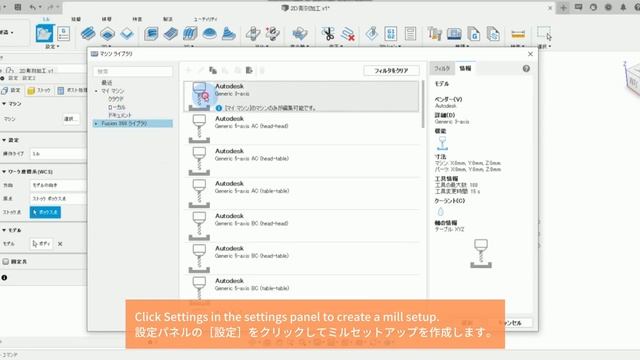The image size is (640, 360).
Task: Click the scissors trim icon in ribbon
Action: pos(328,33)
